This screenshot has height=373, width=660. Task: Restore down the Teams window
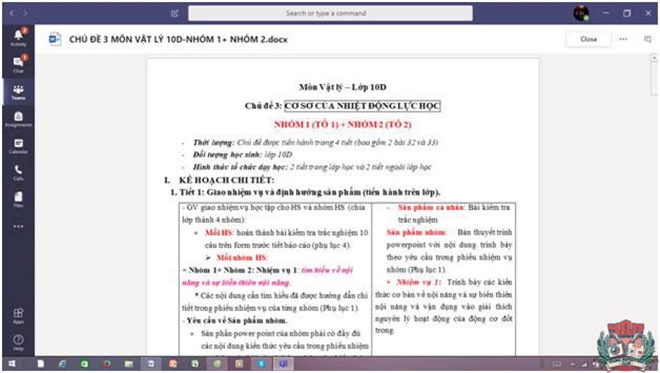tap(627, 13)
